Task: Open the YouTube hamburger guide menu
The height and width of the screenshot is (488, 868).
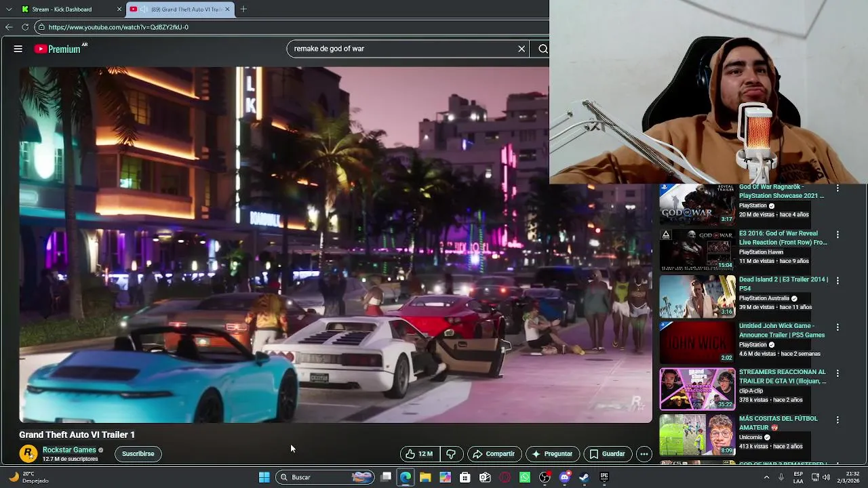Action: coord(18,49)
